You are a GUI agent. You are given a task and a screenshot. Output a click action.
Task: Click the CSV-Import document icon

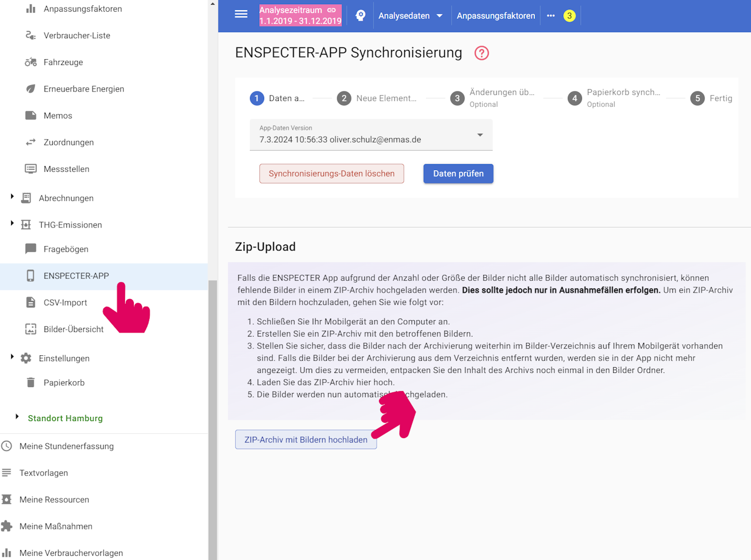click(x=31, y=303)
